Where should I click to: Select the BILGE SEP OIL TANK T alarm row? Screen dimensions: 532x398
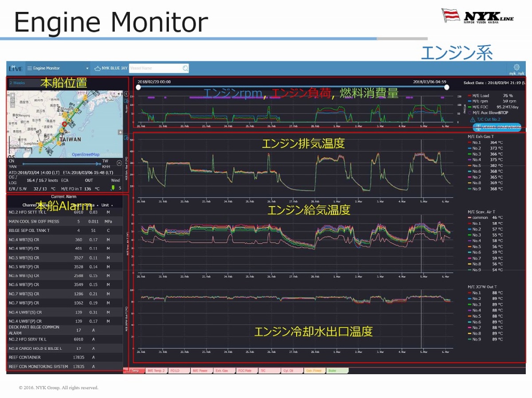(x=65, y=230)
